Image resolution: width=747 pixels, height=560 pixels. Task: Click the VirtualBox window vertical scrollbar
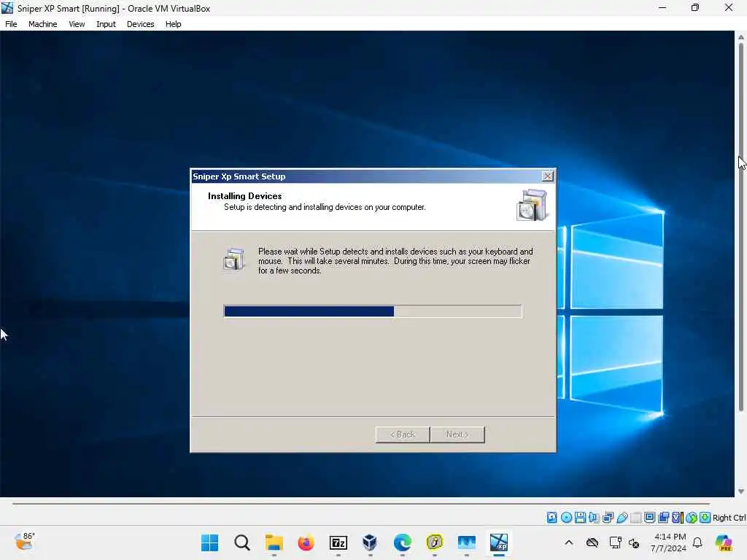[741, 227]
